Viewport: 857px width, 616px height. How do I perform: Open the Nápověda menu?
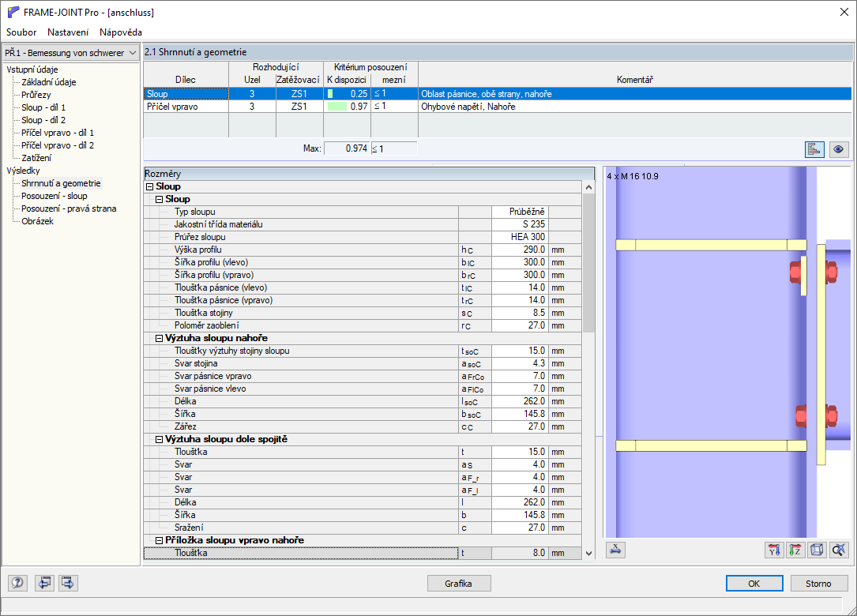pos(121,32)
